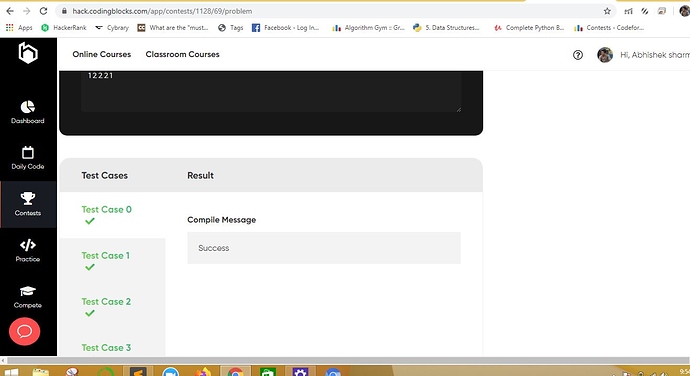Viewport: 690px width, 376px height.
Task: Open File Explorer from taskbar
Action: [40, 372]
